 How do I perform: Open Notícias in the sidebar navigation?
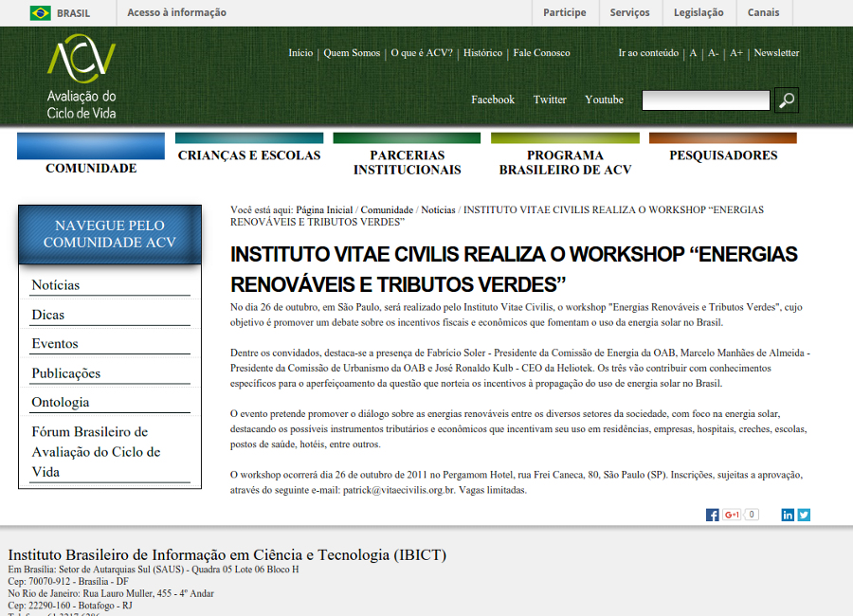pyautogui.click(x=56, y=285)
